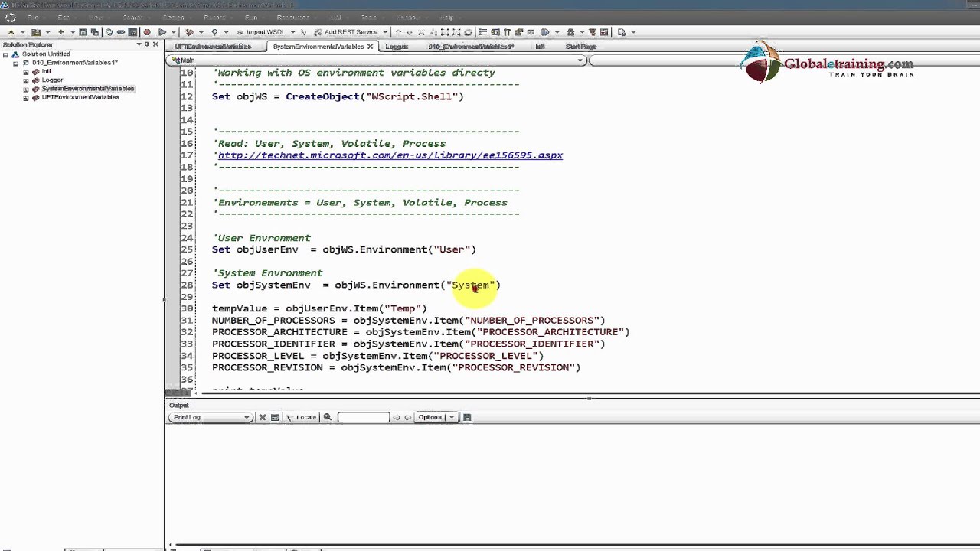Image resolution: width=980 pixels, height=551 pixels.
Task: Click the previous result arrow in Output search
Action: point(396,417)
